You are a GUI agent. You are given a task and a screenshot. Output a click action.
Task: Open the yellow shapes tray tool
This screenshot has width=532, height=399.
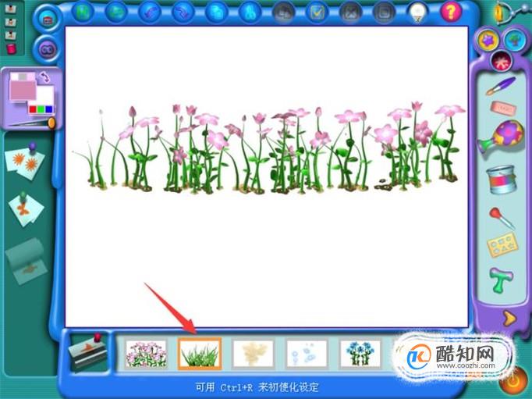pyautogui.click(x=502, y=244)
